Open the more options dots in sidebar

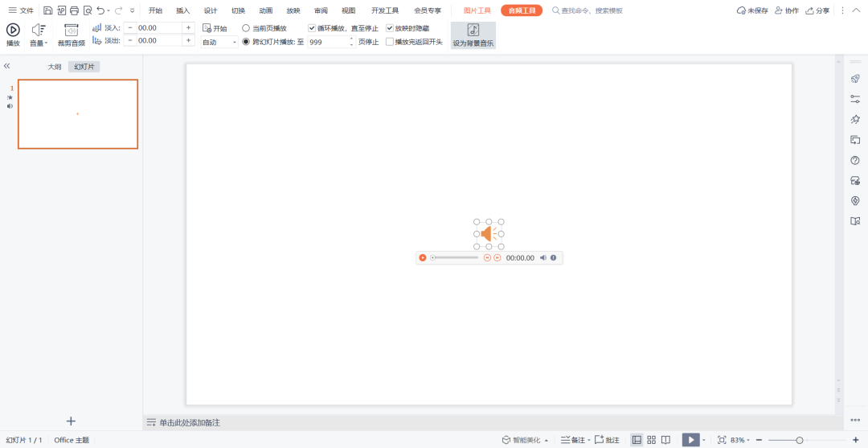[855, 420]
